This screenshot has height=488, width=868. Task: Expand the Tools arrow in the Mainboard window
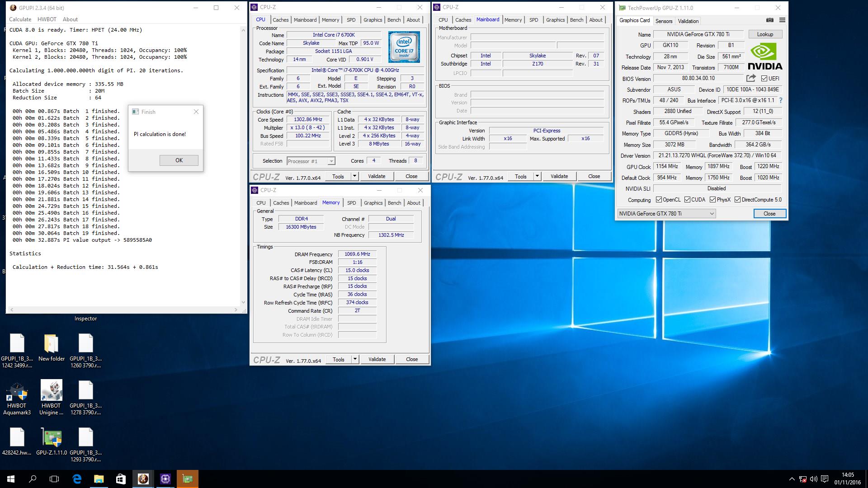pyautogui.click(x=537, y=177)
